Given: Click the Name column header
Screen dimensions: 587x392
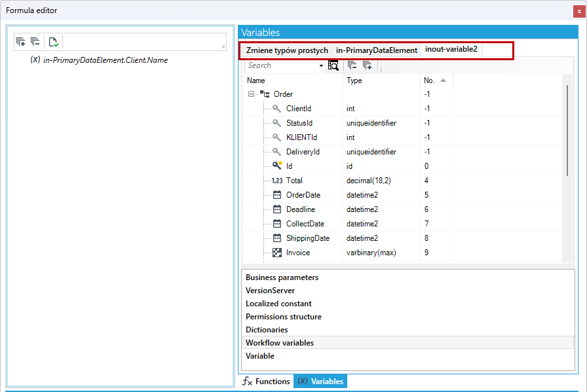Looking at the screenshot, I should [293, 80].
